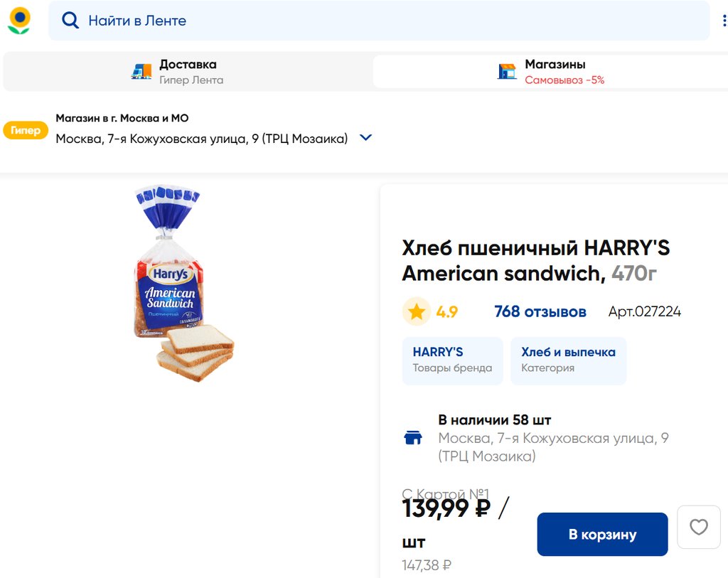The width and height of the screenshot is (728, 578).
Task: Click the delivery truck icon
Action: pos(141,71)
